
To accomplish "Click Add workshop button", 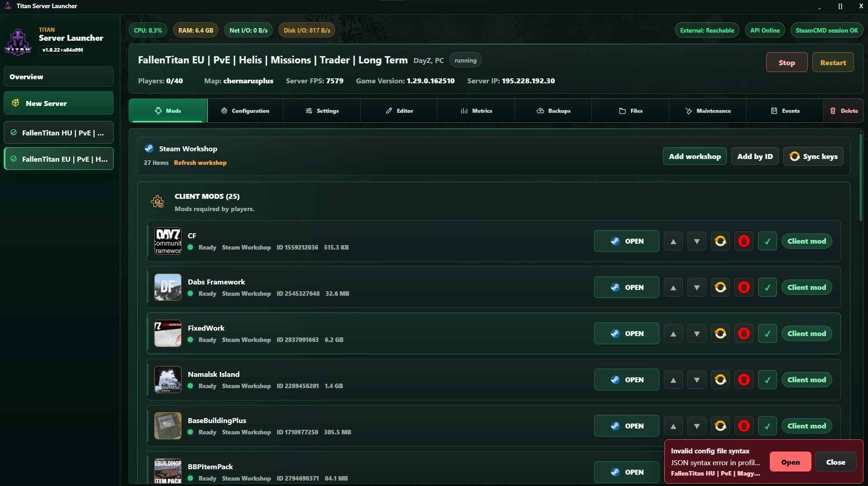I will tap(695, 156).
